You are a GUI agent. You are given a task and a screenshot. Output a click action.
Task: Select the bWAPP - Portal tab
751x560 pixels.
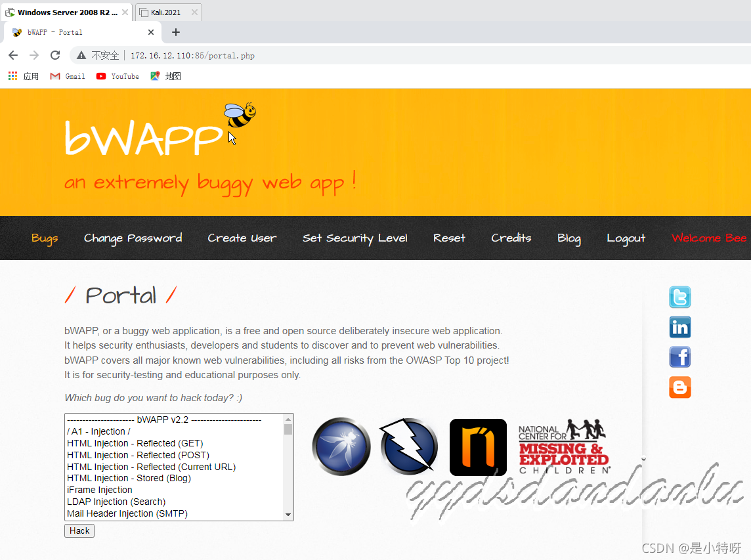point(81,32)
